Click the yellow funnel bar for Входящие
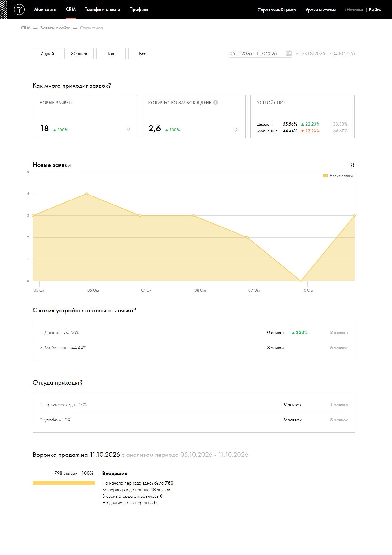392x555 pixels. coord(64,483)
